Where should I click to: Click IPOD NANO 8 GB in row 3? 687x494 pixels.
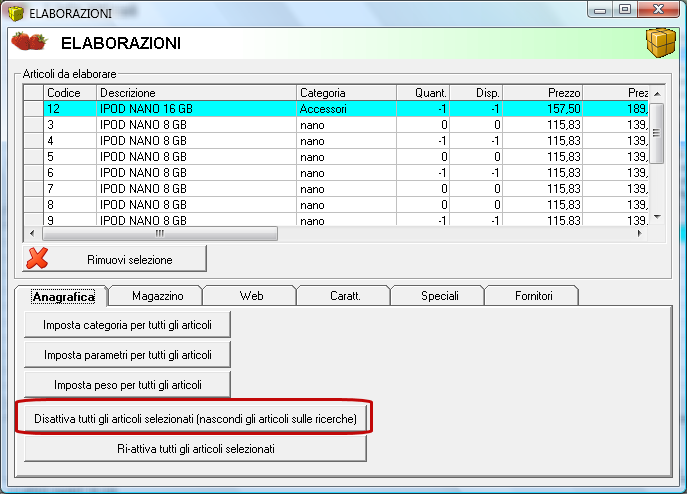[196, 125]
